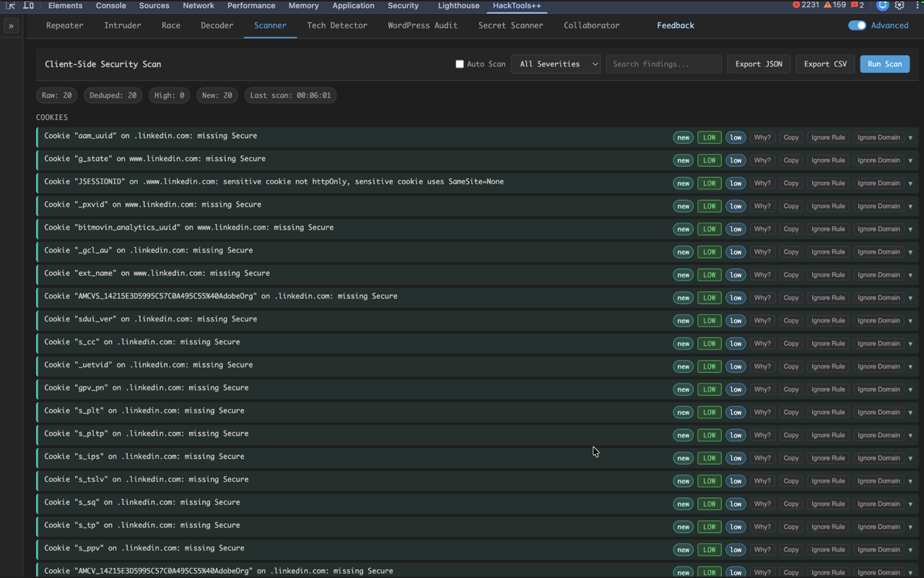
Task: Click the Deduped: 20 stat pill
Action: (x=113, y=95)
